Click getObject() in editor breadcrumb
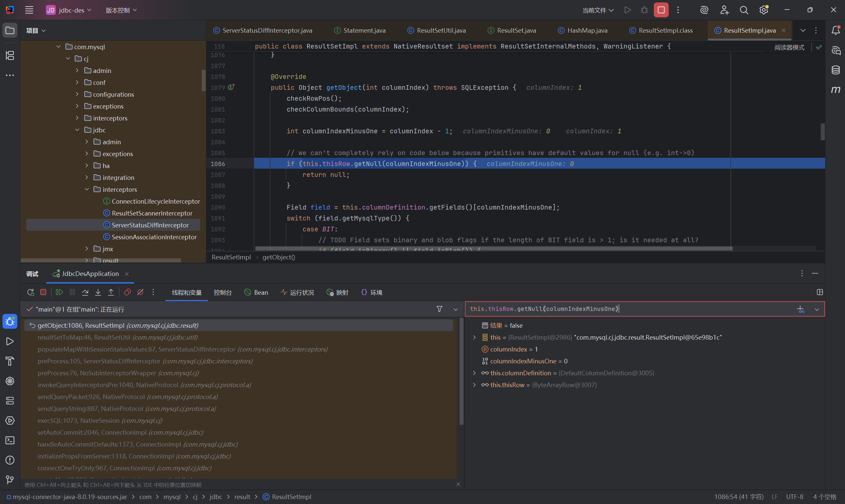This screenshot has height=504, width=845. click(x=279, y=257)
